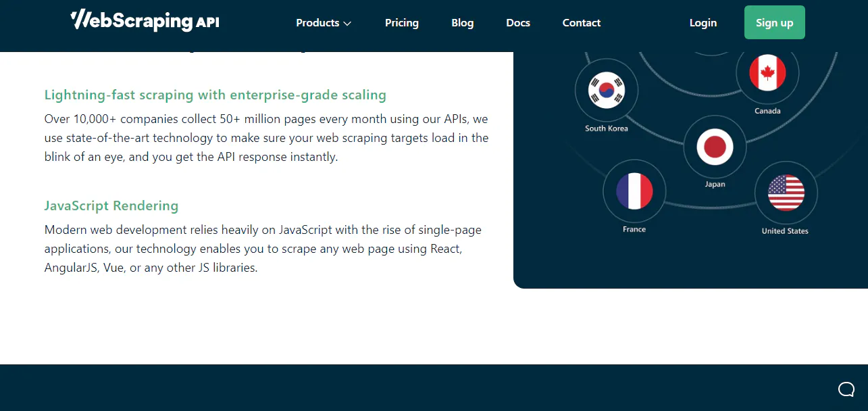
Task: Open the chat bubble in the corner
Action: (x=846, y=389)
